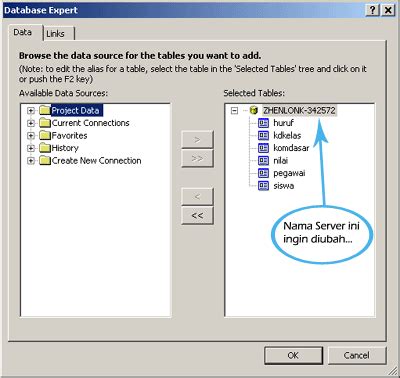
Task: Select Create New Connection entry
Action: [x=96, y=161]
